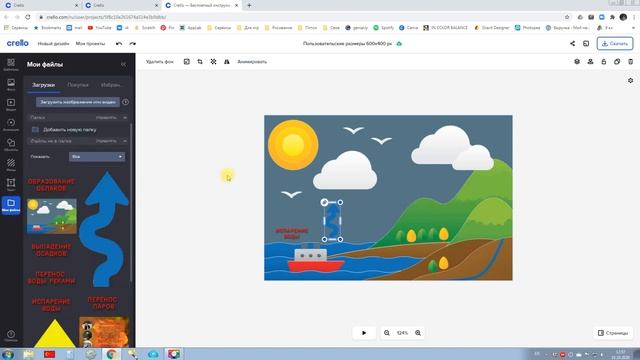Play the design animation preview
The height and width of the screenshot is (360, 640).
[x=364, y=333]
